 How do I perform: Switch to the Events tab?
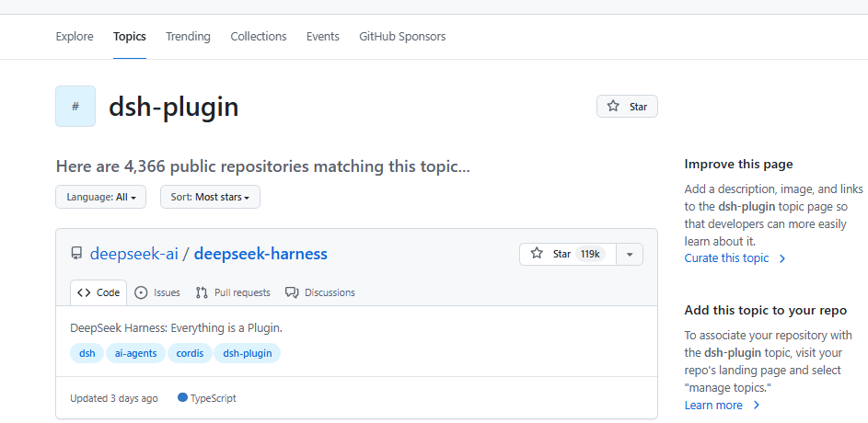click(323, 37)
